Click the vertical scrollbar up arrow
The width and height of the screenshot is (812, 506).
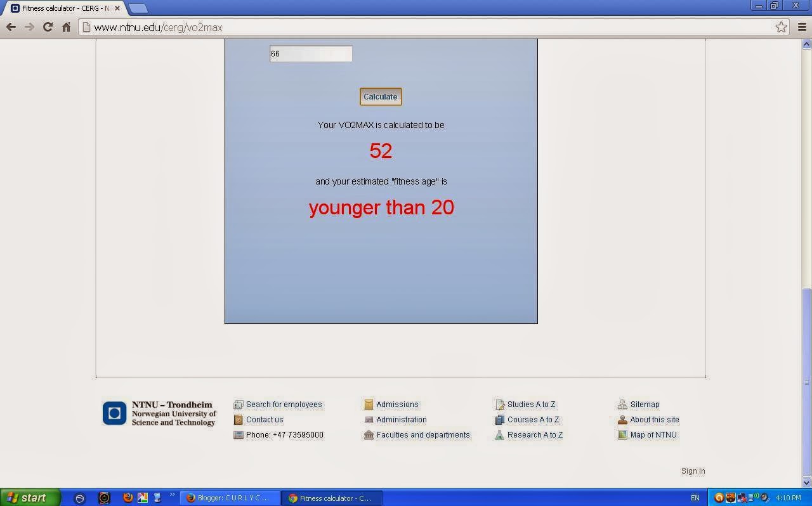[x=806, y=44]
